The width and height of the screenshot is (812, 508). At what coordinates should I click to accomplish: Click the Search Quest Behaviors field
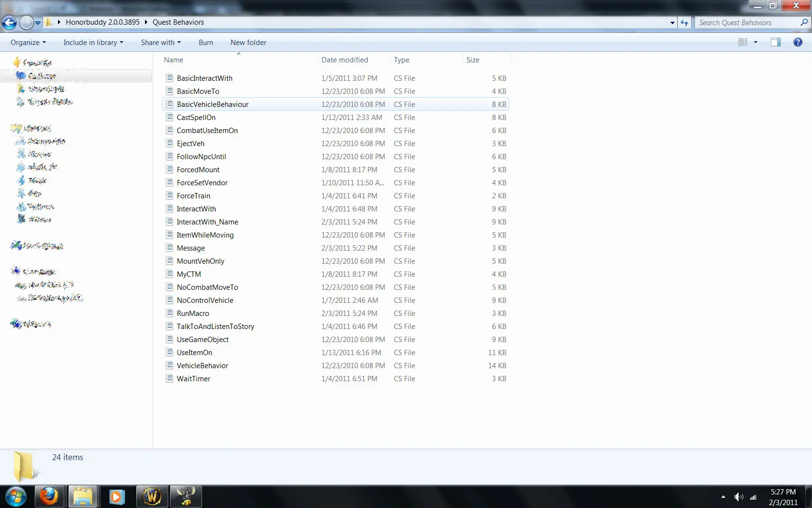point(747,22)
